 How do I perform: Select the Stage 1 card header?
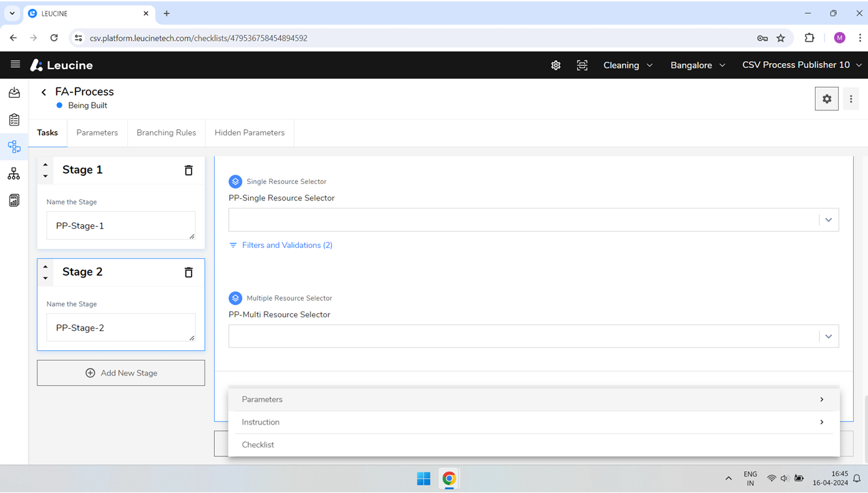click(x=121, y=170)
